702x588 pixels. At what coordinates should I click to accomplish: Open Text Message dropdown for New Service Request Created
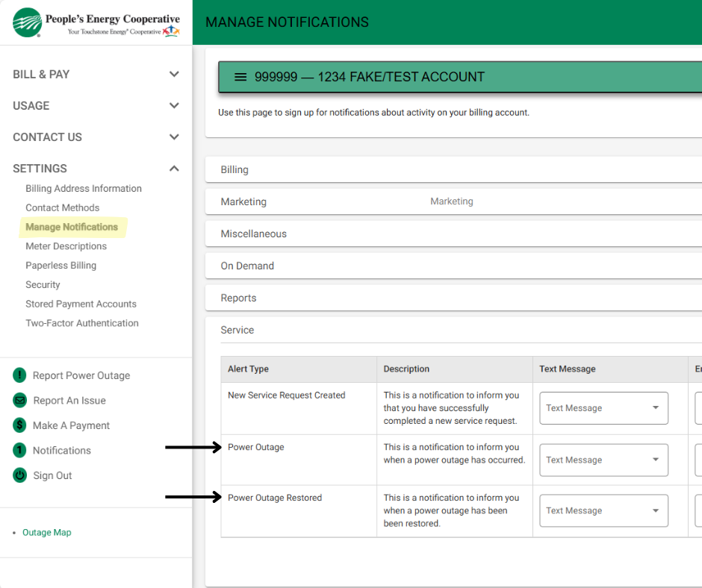point(603,408)
